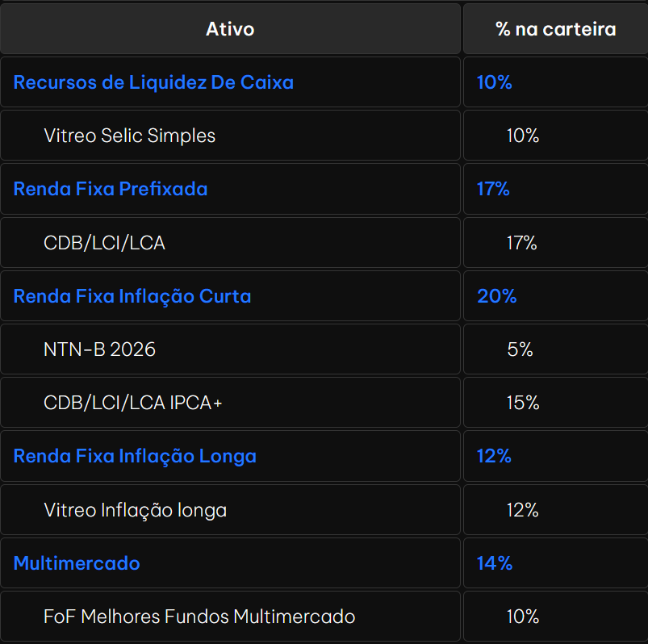Screen dimensions: 648x644
Task: Select the NTN-B 2026 asset row
Action: click(230, 349)
